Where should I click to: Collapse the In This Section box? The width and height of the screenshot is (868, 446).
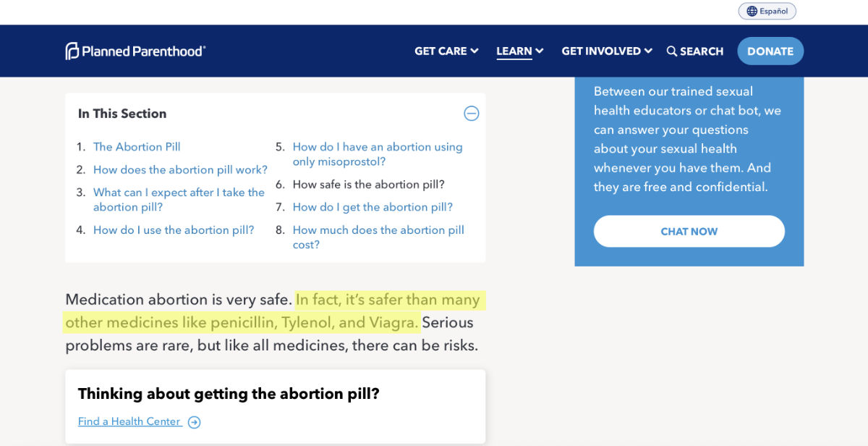click(x=472, y=113)
